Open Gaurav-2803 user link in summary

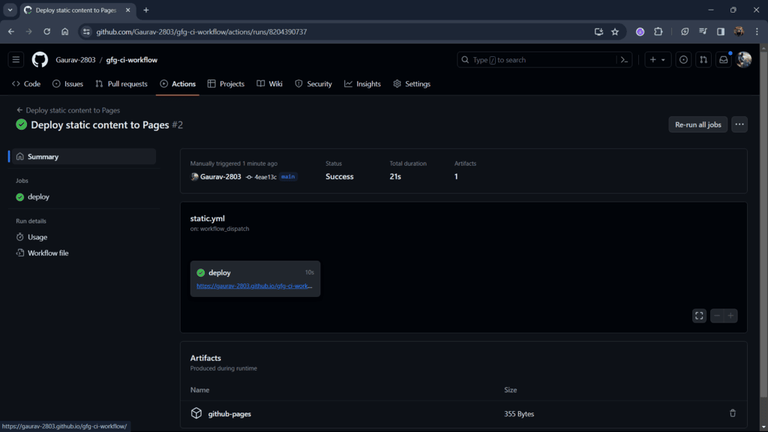220,177
